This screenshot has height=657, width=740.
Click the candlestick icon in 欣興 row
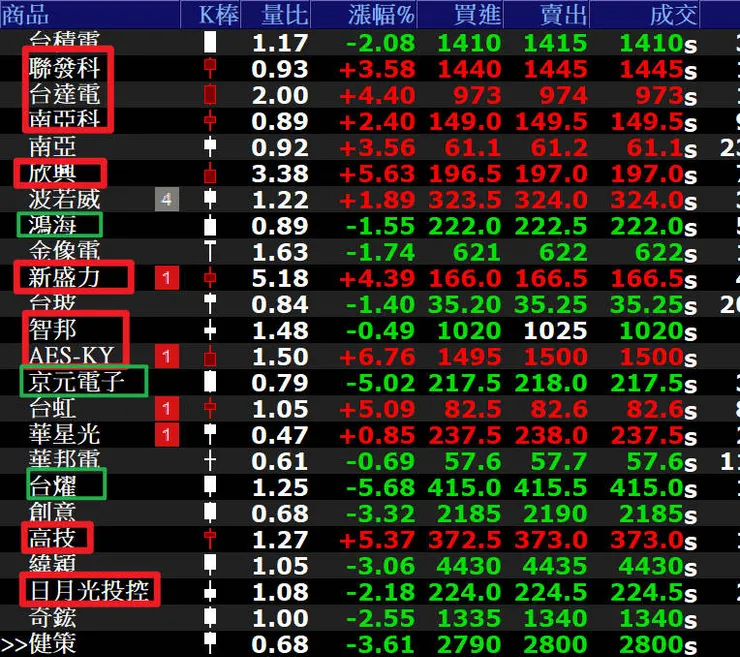pyautogui.click(x=210, y=173)
